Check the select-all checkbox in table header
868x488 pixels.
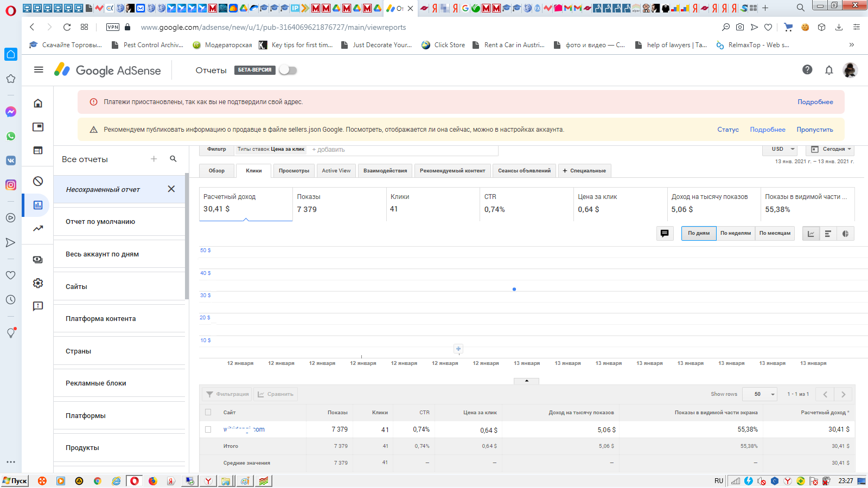click(208, 412)
